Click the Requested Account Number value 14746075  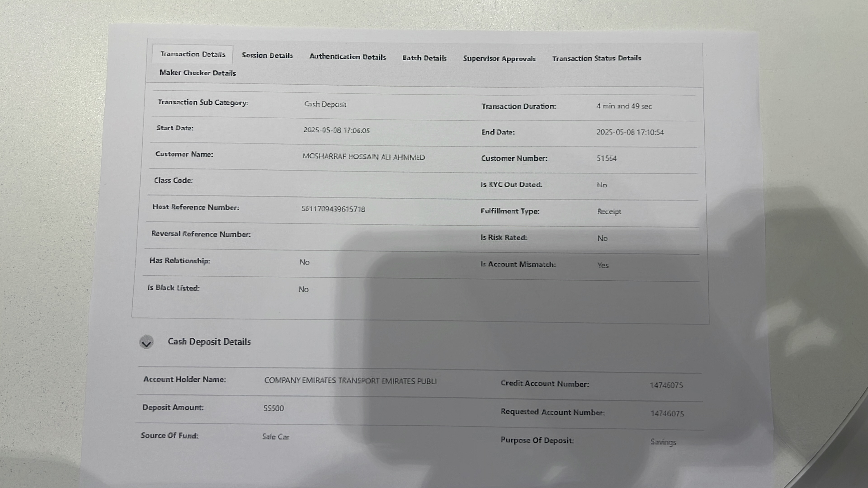point(667,414)
